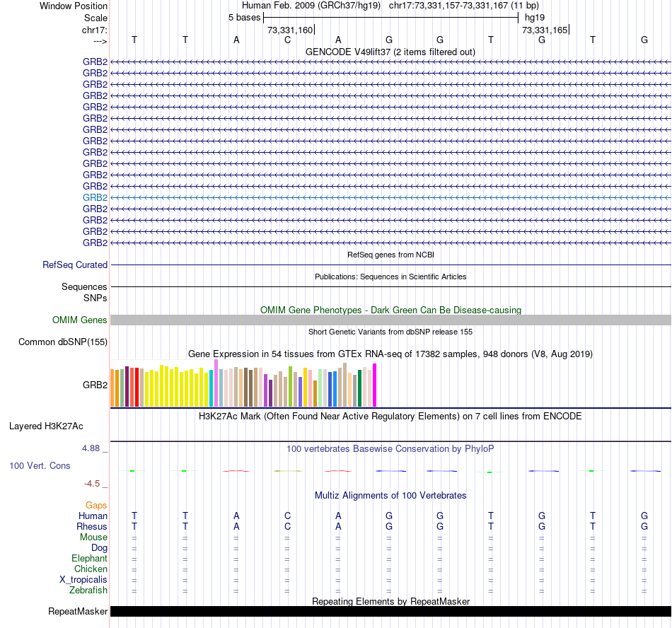Click the ---> sequence direction arrow label

100,41
